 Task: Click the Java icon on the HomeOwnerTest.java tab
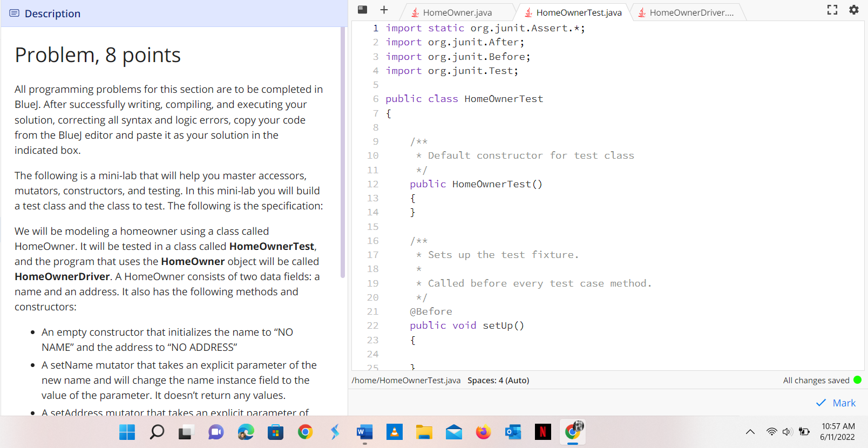(528, 12)
